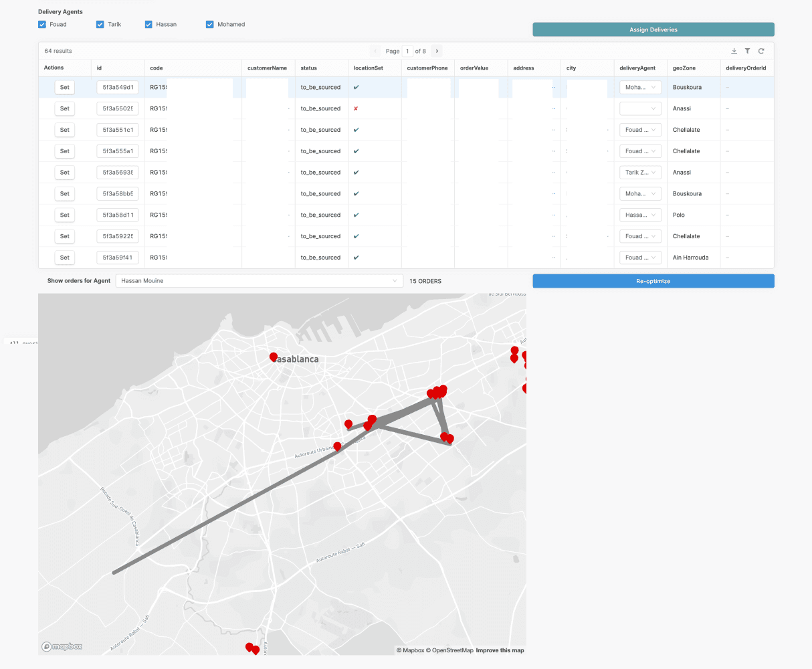Click the customerName column header
The width and height of the screenshot is (812, 669).
(x=267, y=68)
